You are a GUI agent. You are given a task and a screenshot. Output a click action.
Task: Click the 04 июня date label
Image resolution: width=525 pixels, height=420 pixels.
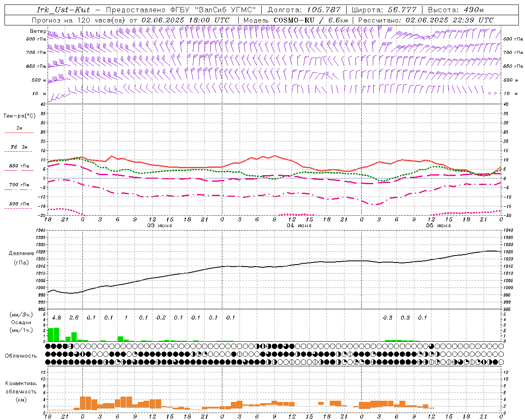[299, 226]
